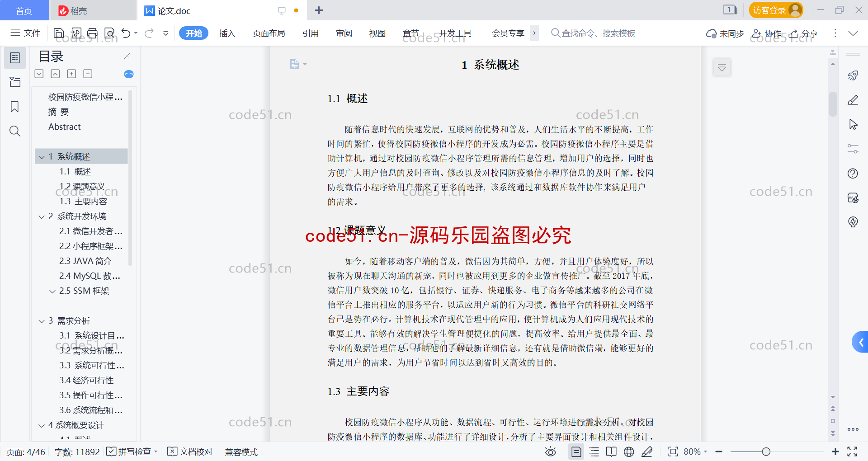868x461 pixels.
Task: Open the outline panel icon in left sidebar
Action: coord(15,58)
